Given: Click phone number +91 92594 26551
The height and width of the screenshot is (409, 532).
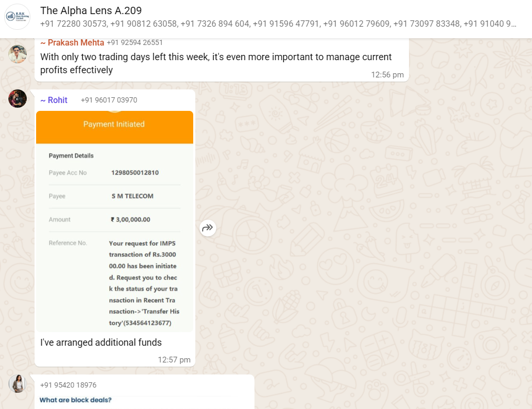Looking at the screenshot, I should point(135,42).
